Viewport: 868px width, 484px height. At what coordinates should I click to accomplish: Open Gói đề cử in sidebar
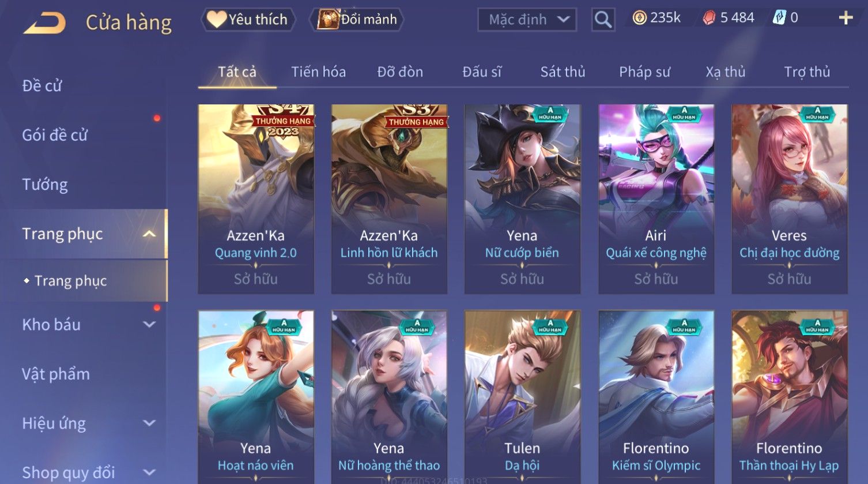pos(55,135)
